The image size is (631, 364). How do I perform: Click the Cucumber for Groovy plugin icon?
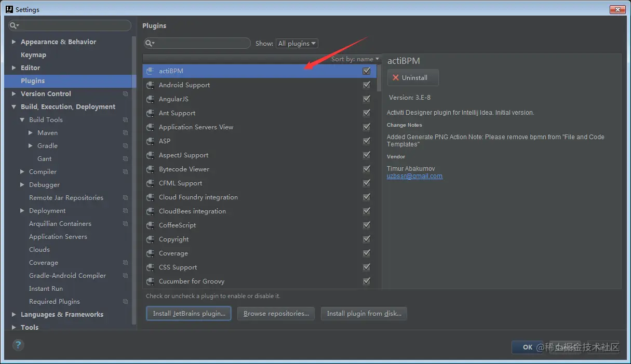pyautogui.click(x=150, y=281)
